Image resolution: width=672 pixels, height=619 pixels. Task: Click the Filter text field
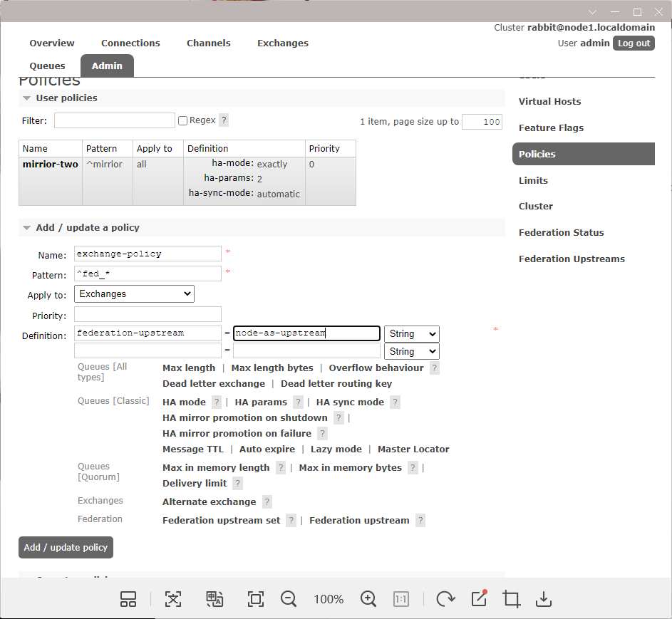pos(115,120)
